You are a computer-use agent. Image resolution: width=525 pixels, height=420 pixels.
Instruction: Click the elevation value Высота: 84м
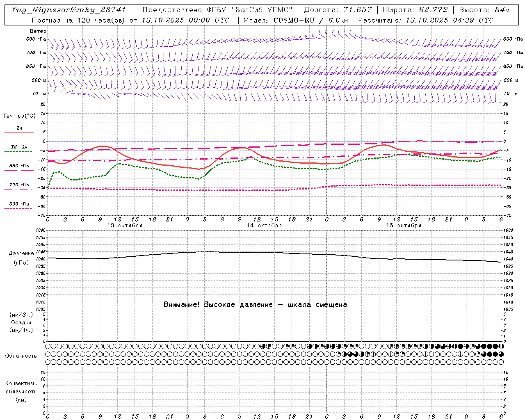pos(484,10)
